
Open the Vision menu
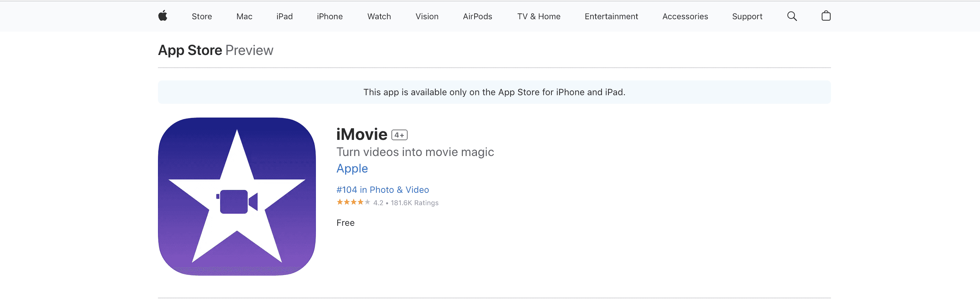(427, 16)
